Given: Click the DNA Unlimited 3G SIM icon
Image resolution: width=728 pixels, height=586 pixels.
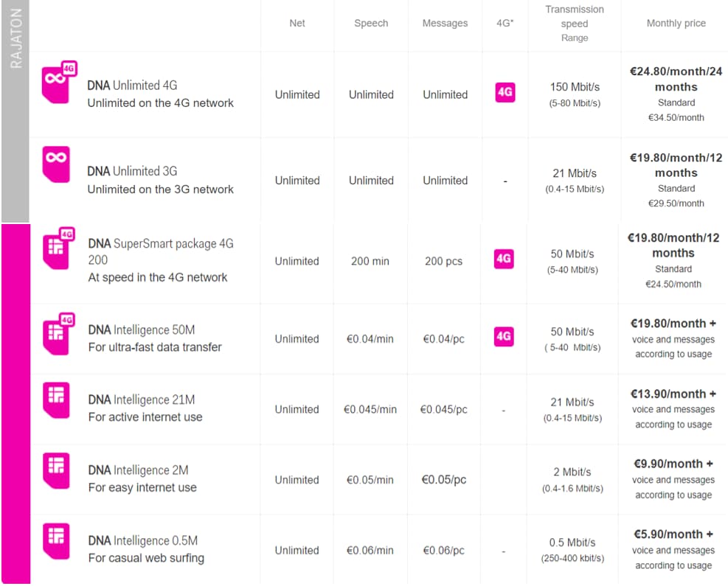Looking at the screenshot, I should (x=56, y=164).
